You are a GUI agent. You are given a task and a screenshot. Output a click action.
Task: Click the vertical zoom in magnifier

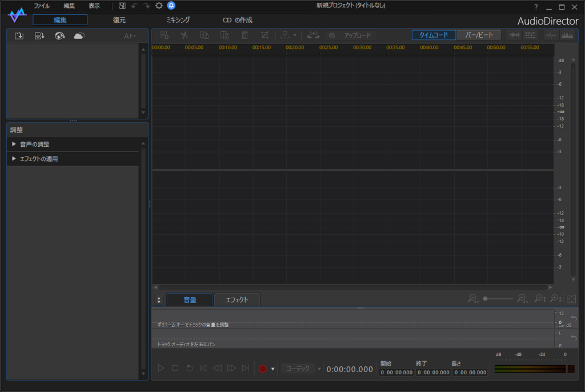pos(556,299)
